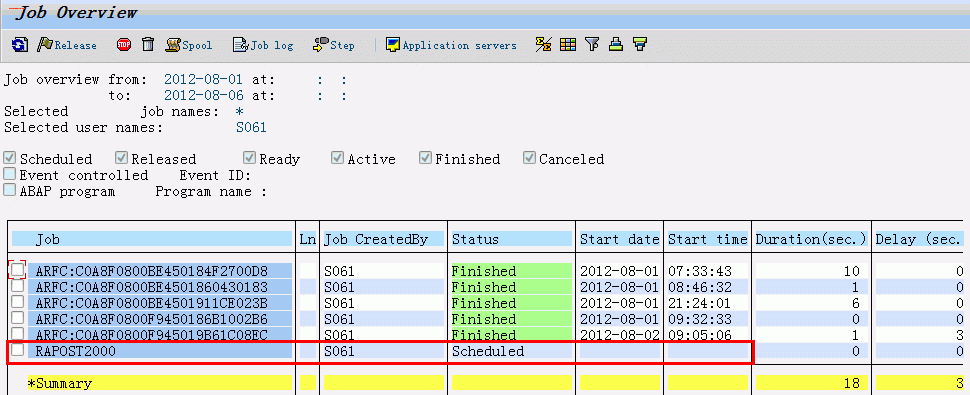Click the Delay (sec. column header
Image resolution: width=970 pixels, height=395 pixels.
(919, 239)
